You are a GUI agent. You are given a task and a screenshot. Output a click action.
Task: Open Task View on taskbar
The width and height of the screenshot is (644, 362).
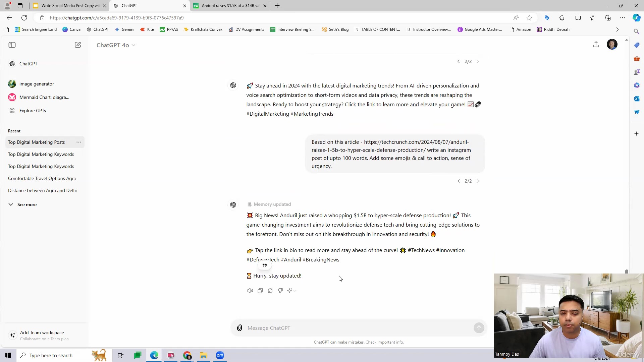pyautogui.click(x=121, y=355)
